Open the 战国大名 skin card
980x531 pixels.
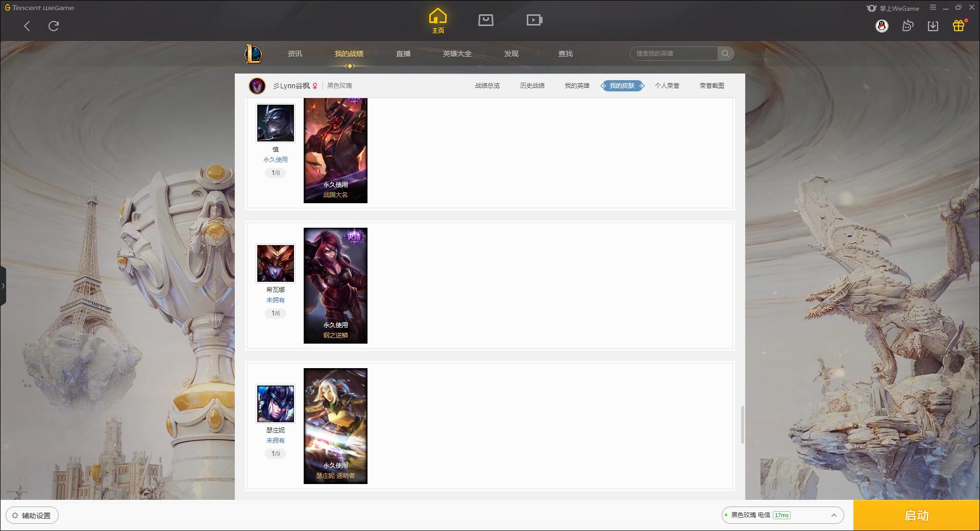335,151
